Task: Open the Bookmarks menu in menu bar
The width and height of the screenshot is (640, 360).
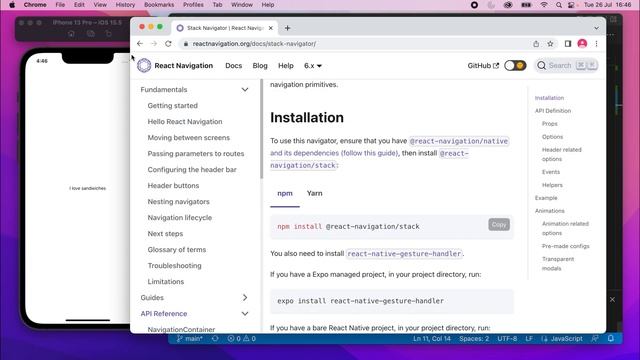Action: [x=159, y=5]
